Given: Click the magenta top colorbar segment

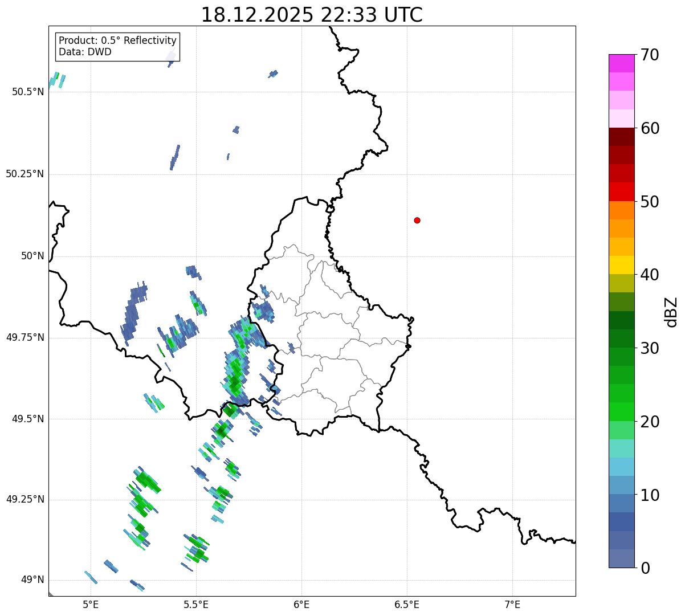Looking at the screenshot, I should click(x=621, y=63).
